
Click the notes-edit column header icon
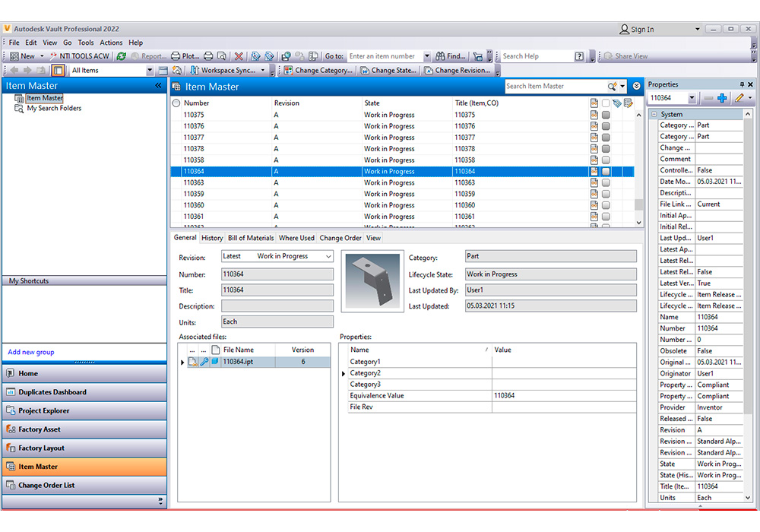(629, 103)
